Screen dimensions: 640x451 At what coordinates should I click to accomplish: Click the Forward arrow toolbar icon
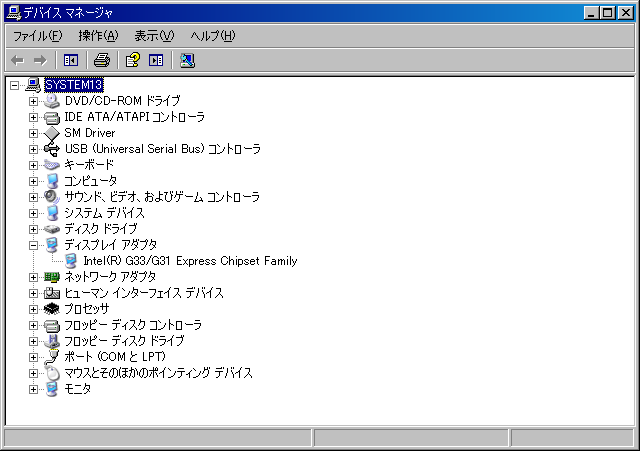[40, 60]
